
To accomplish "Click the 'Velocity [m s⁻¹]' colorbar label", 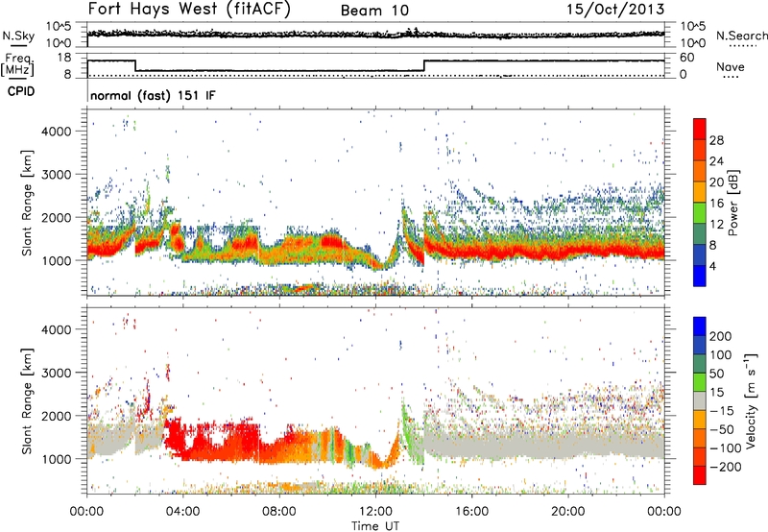I will click(750, 400).
